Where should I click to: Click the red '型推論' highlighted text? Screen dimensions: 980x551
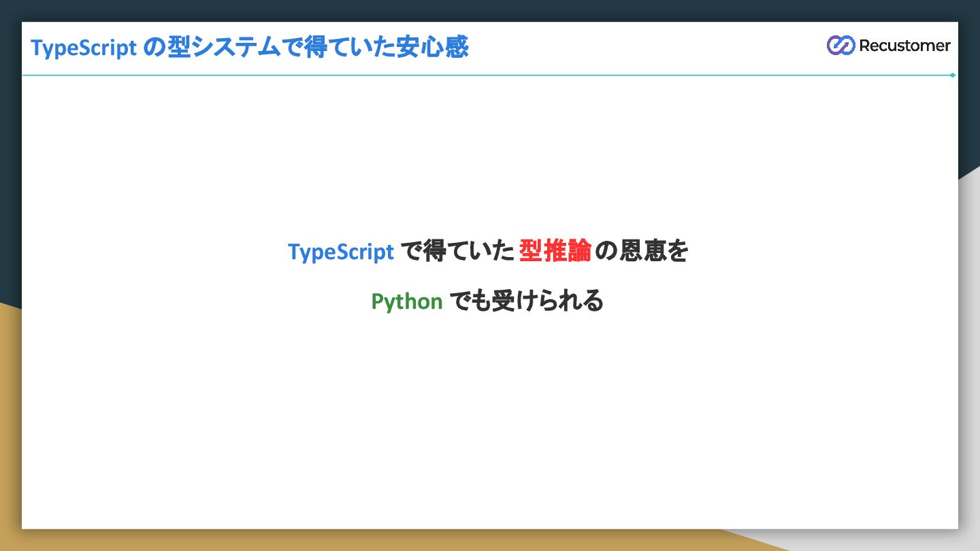coord(555,251)
